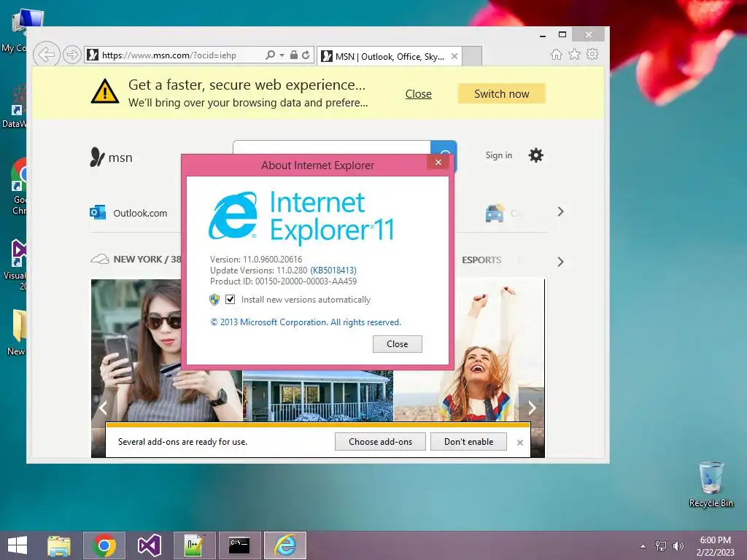Open Google Chrome from taskbar

(x=104, y=545)
